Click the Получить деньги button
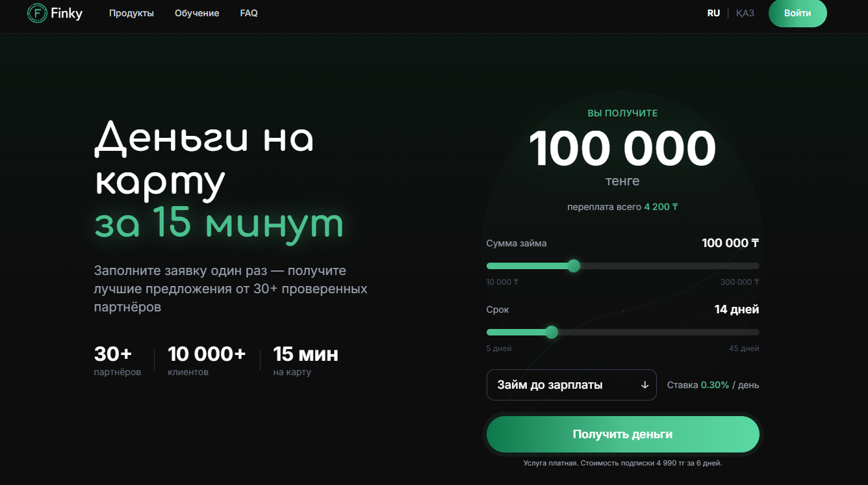Screen dimensions: 868x485 (x=622, y=434)
